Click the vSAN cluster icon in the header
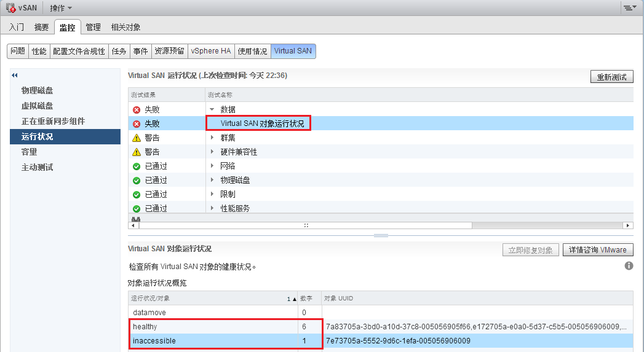644x352 pixels. tap(10, 8)
